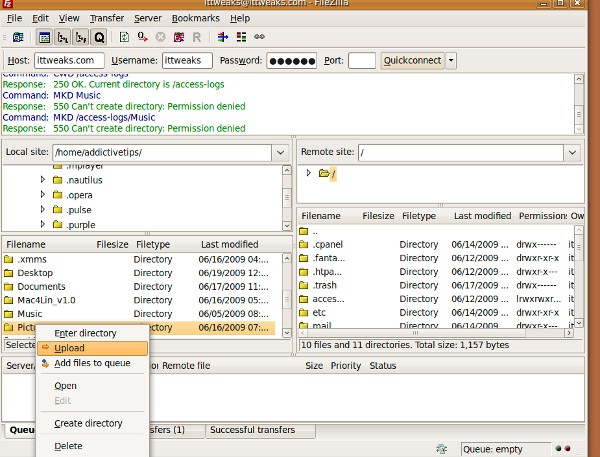Screen dimensions: 600x457
Task: Choose Add files to queue option
Action: 93,363
